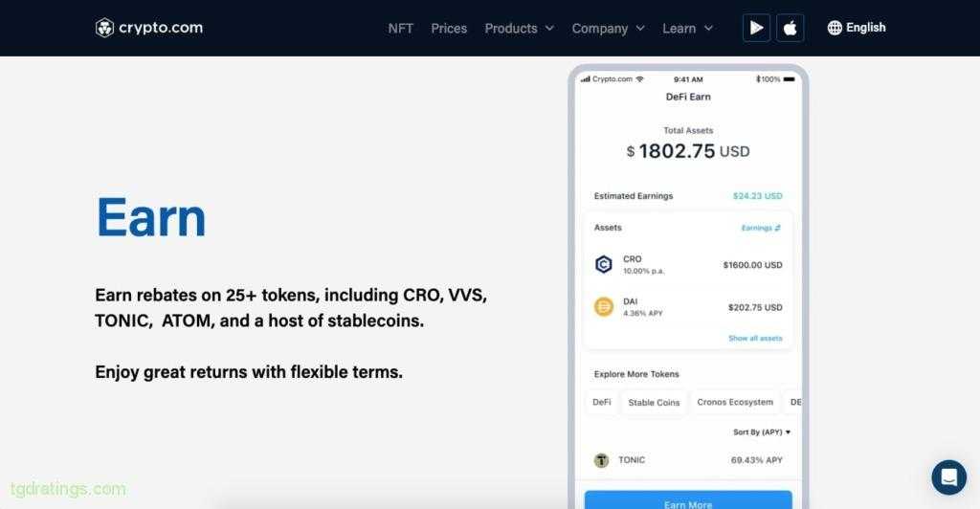This screenshot has width=980, height=509.
Task: Open the Sort By (APY) dropdown
Action: pos(762,432)
